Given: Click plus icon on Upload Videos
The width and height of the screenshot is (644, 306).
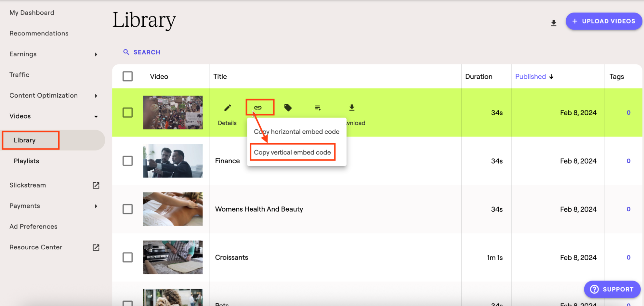Looking at the screenshot, I should pos(575,21).
